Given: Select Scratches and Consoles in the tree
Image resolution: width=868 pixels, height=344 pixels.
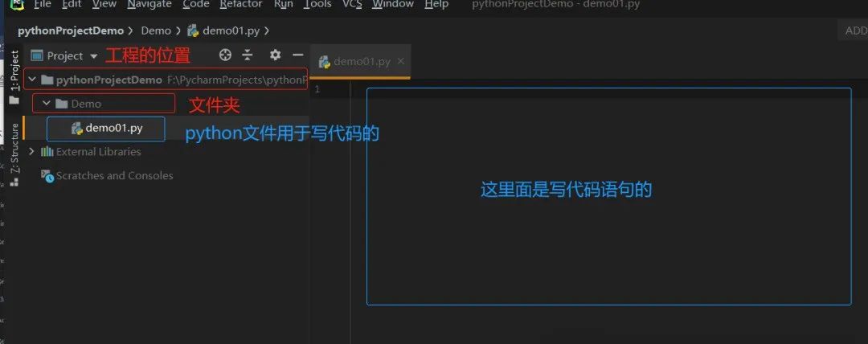Looking at the screenshot, I should (x=115, y=175).
